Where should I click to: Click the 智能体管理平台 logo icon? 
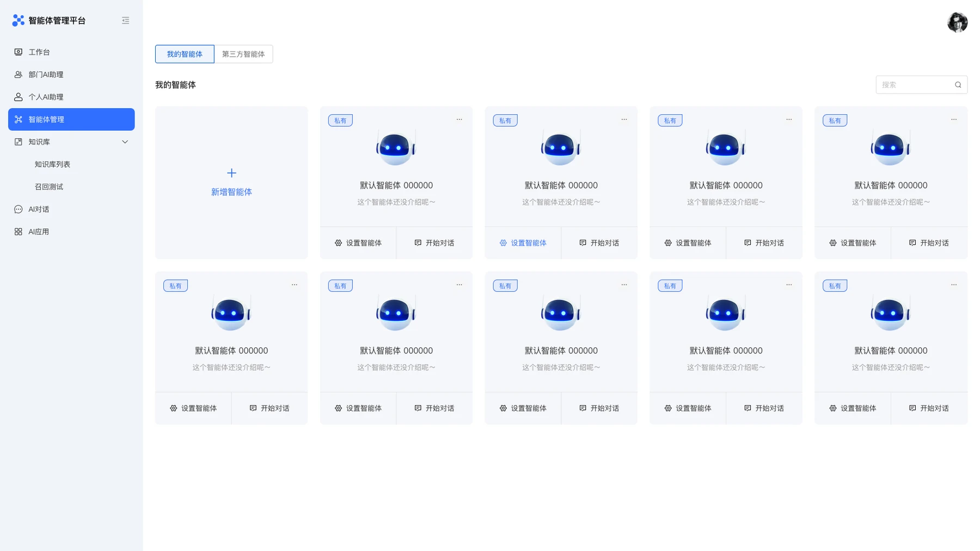[x=19, y=21]
